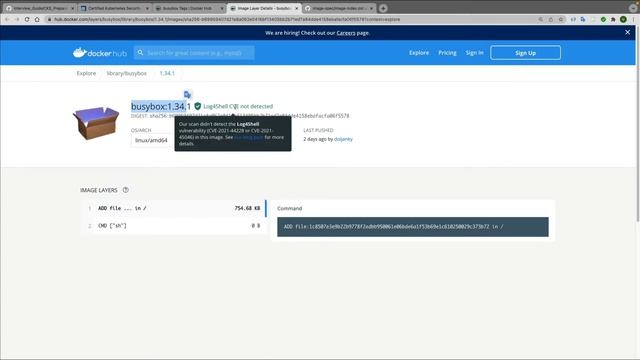Open the Pricing page

point(447,53)
